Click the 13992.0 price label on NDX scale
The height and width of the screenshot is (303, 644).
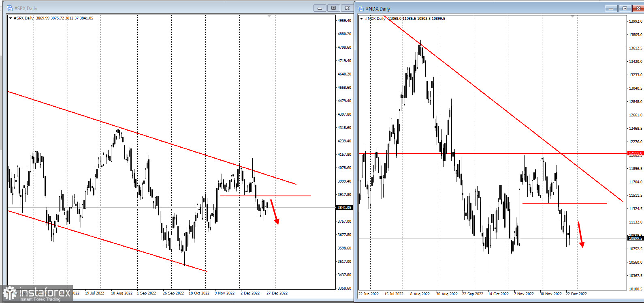pos(635,21)
